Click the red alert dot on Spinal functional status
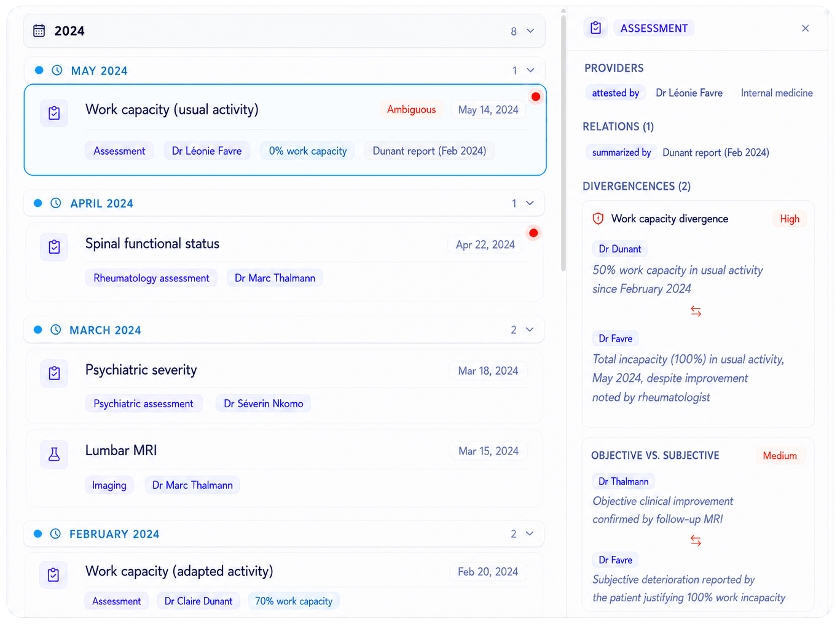840x624 pixels. (533, 233)
